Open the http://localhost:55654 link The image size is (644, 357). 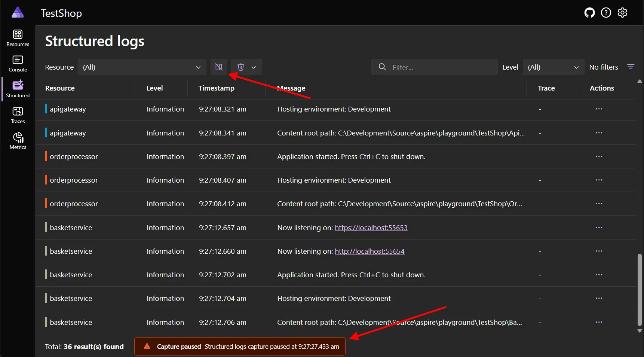pos(369,251)
